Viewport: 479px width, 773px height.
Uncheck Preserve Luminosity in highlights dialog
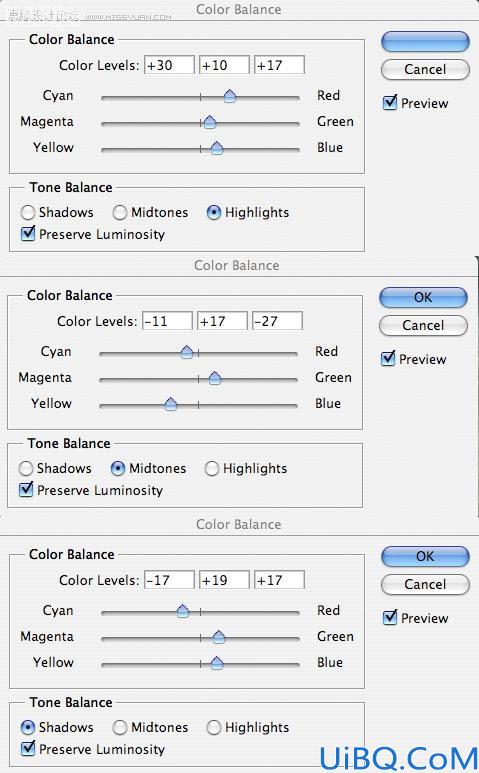28,233
